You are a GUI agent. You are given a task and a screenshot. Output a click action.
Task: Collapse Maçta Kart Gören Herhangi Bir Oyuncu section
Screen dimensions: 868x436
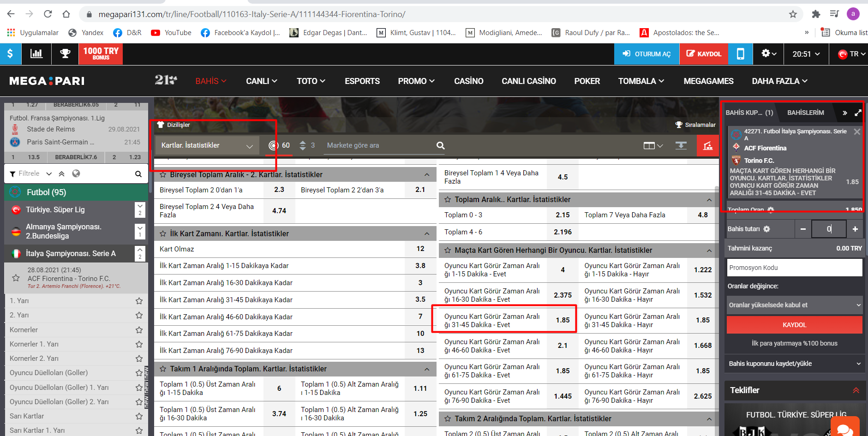click(709, 251)
